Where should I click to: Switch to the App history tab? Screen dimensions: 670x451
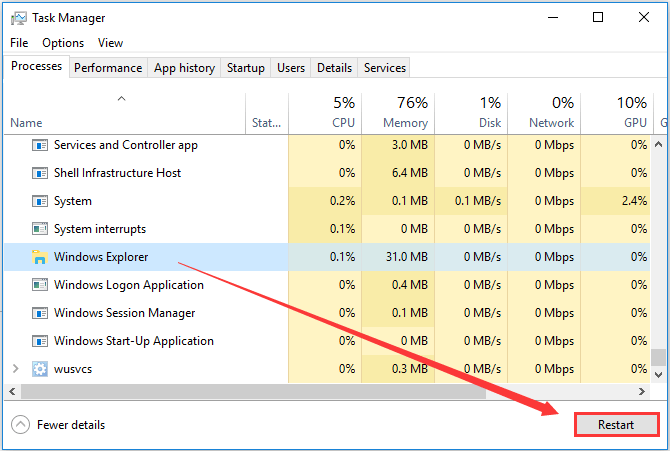[x=184, y=68]
